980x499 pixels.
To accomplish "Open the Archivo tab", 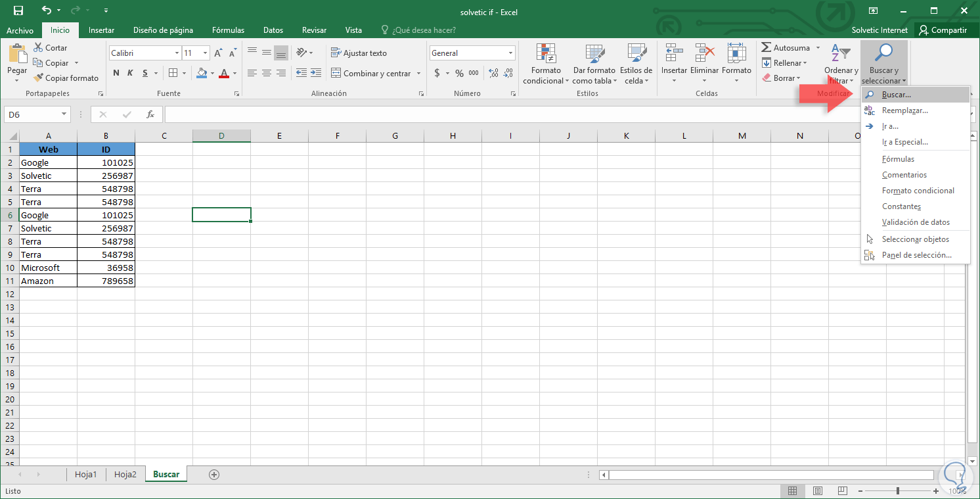I will click(20, 30).
